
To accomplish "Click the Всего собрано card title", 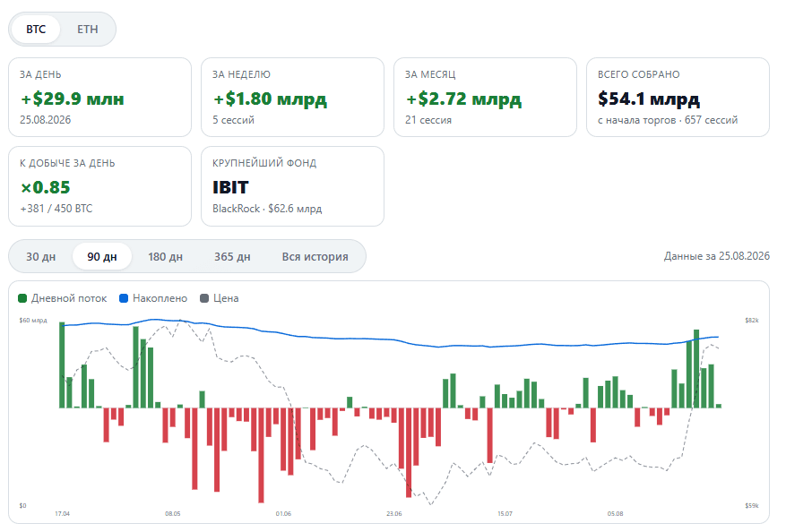I will click(639, 74).
